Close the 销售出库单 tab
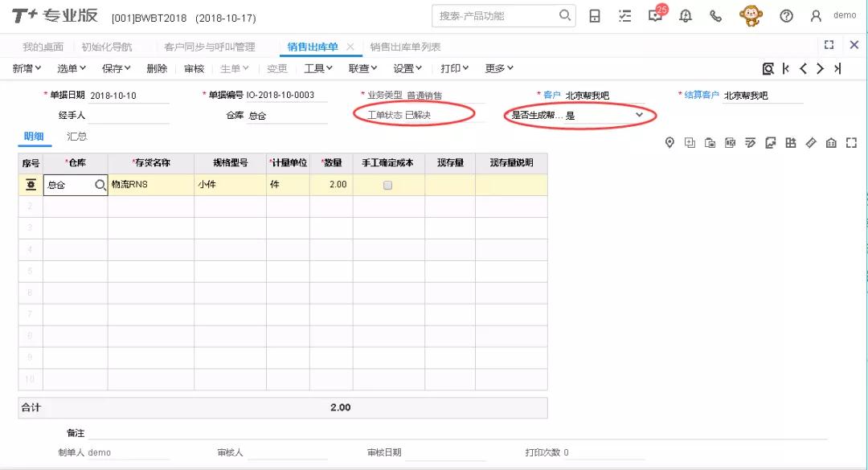The height and width of the screenshot is (470, 868). point(350,47)
